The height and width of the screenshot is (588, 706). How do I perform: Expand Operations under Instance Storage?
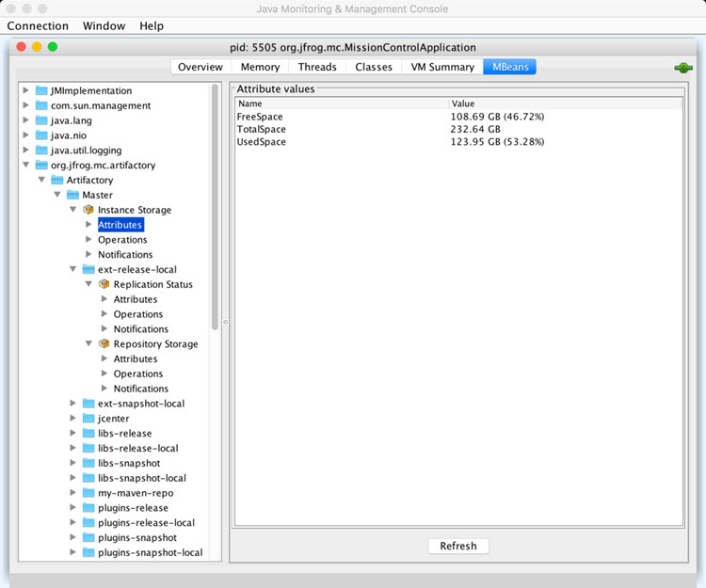tap(88, 240)
